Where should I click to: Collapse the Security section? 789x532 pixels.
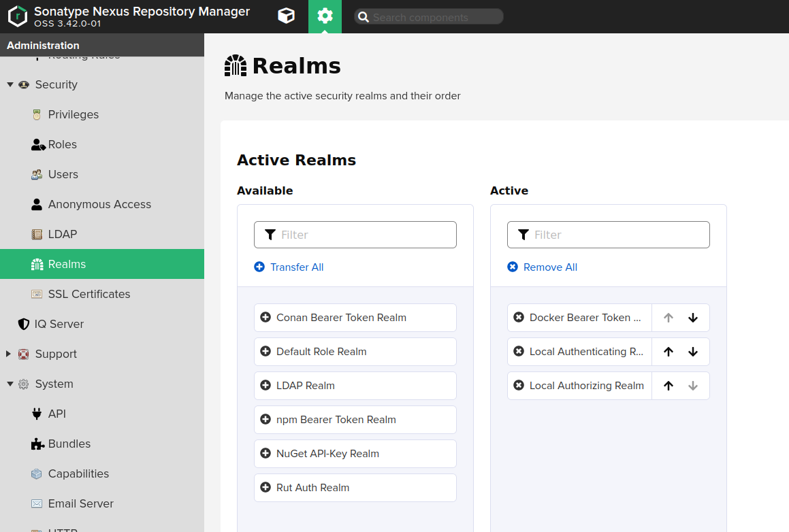pos(10,84)
